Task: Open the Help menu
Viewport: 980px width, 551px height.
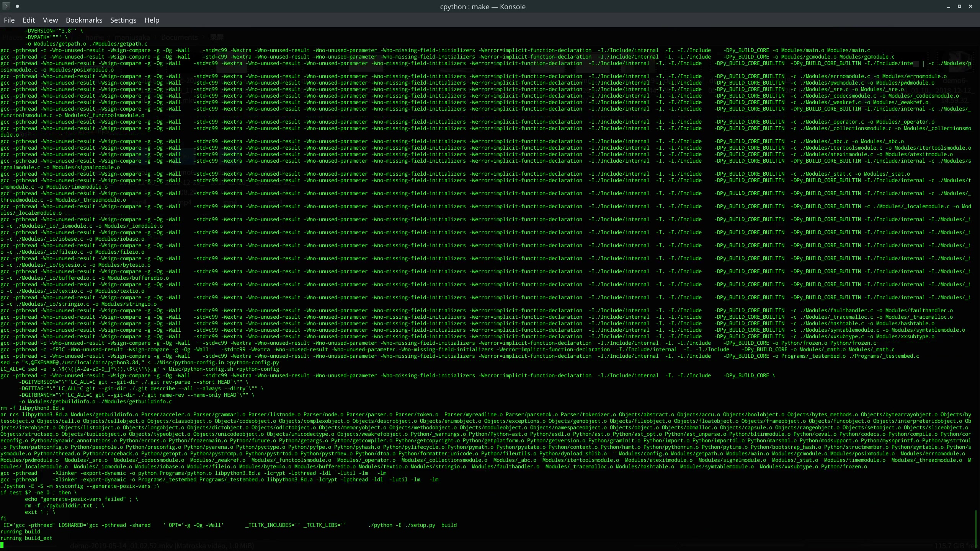Action: [x=152, y=20]
